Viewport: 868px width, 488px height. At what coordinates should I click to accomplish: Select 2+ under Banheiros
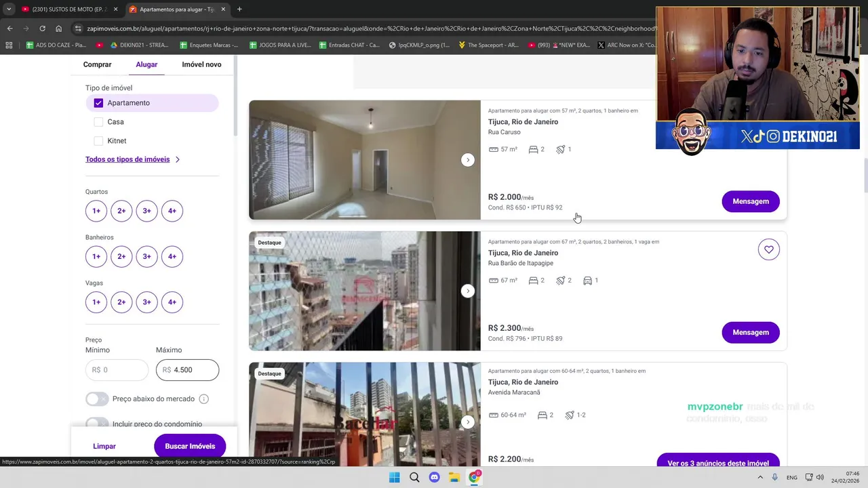121,256
